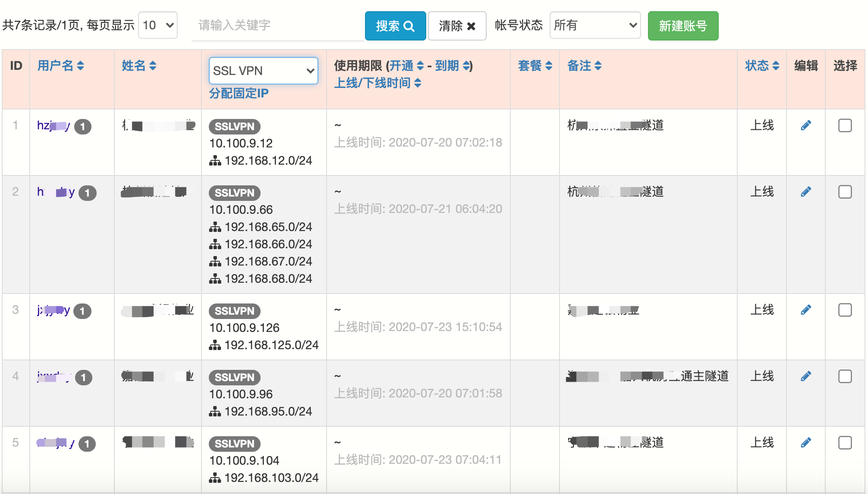Sort by username using 用户名 sort arrows
The image size is (868, 494).
pos(80,66)
